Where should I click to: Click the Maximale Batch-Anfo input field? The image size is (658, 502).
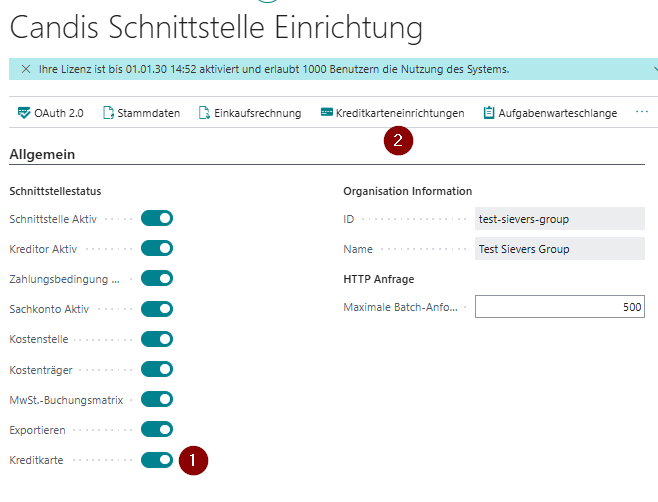[x=559, y=307]
